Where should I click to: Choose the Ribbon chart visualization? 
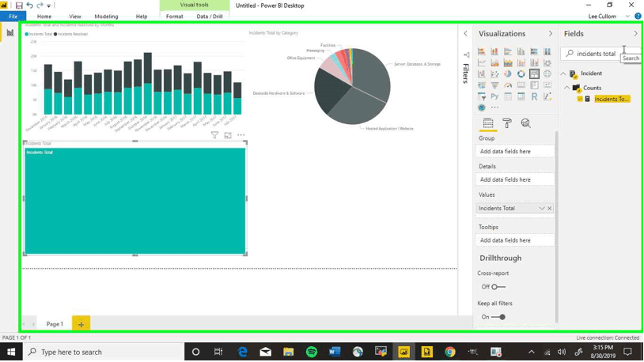547,62
